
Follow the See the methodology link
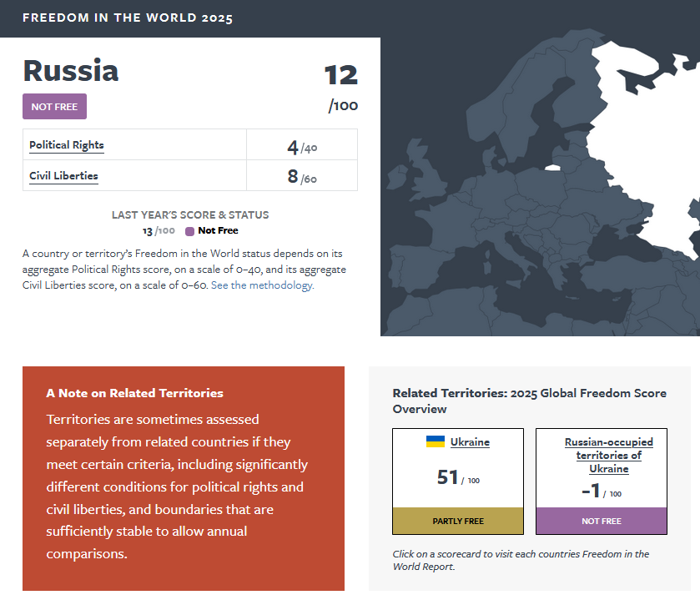point(263,285)
